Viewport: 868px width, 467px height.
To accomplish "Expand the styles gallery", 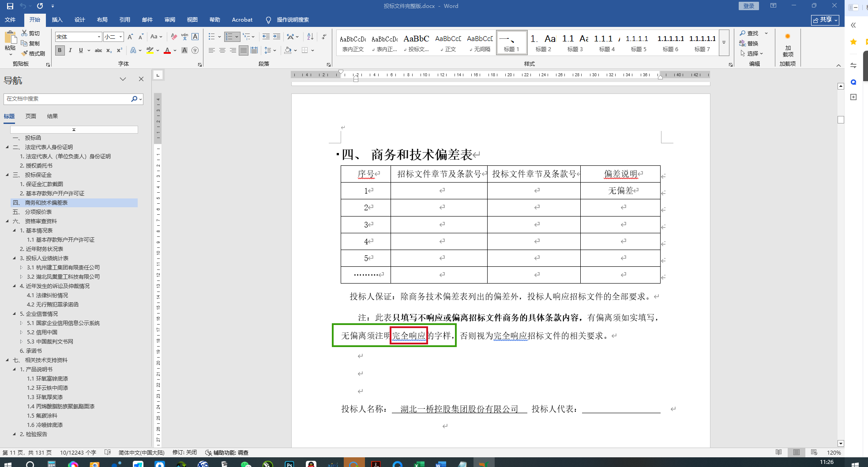I will point(724,43).
